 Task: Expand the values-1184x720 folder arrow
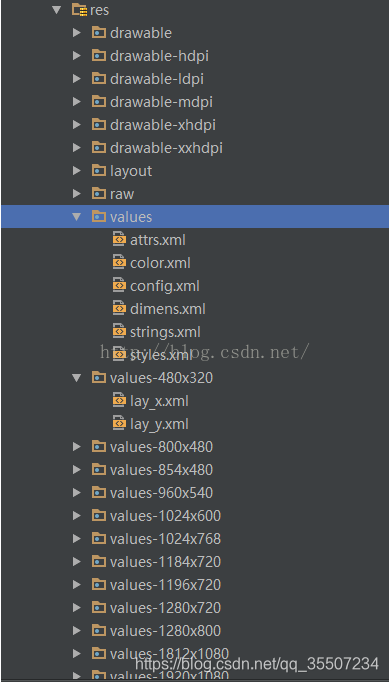coord(77,561)
